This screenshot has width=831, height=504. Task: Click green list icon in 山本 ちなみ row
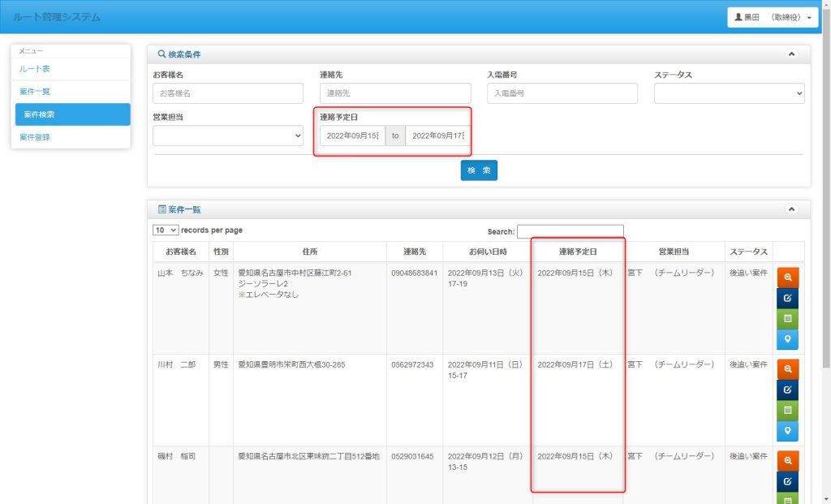coord(787,319)
